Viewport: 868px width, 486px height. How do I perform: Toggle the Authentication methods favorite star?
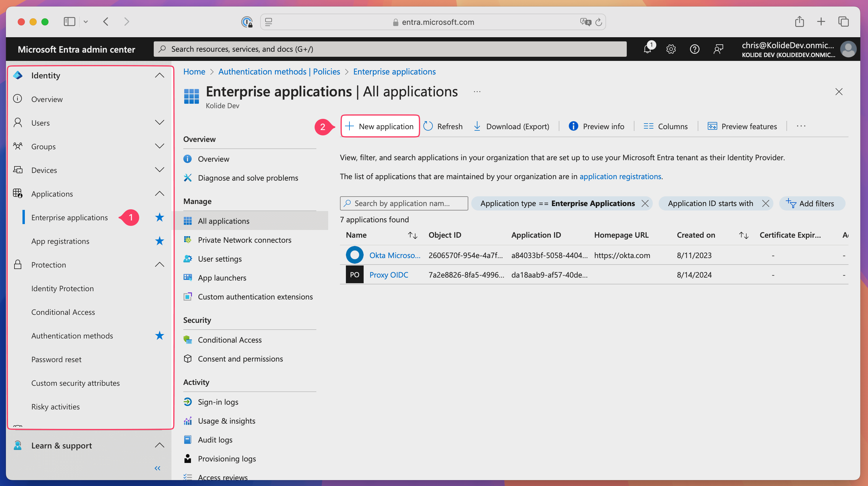point(159,336)
